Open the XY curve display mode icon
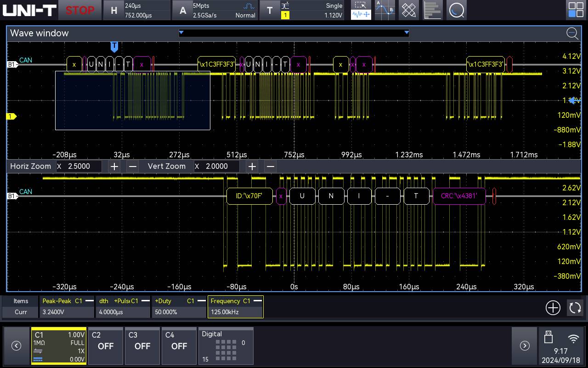Image resolution: width=588 pixels, height=368 pixels. (384, 10)
